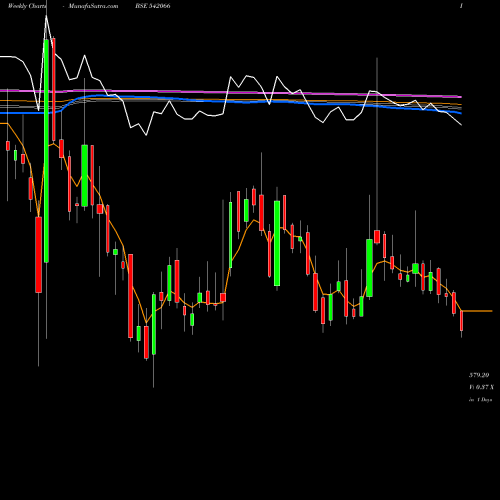Image resolution: width=500 pixels, height=500 pixels.
Task: Click the 'in 1 Days' label
Action: tap(480, 399)
